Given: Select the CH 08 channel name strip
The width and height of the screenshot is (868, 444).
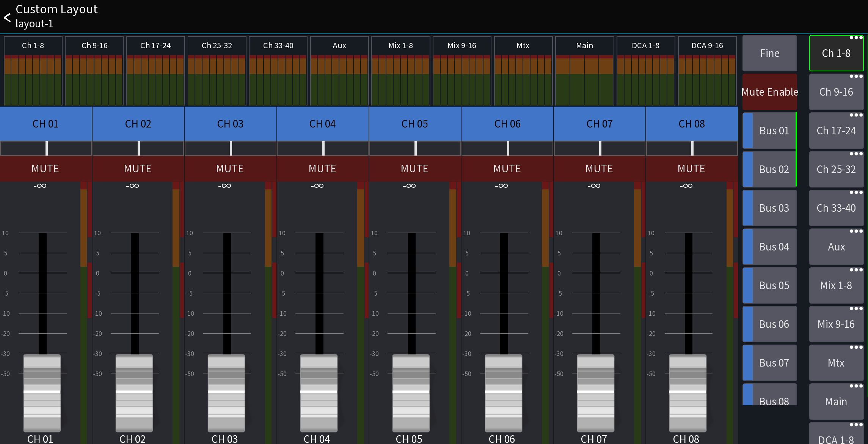Looking at the screenshot, I should [691, 124].
